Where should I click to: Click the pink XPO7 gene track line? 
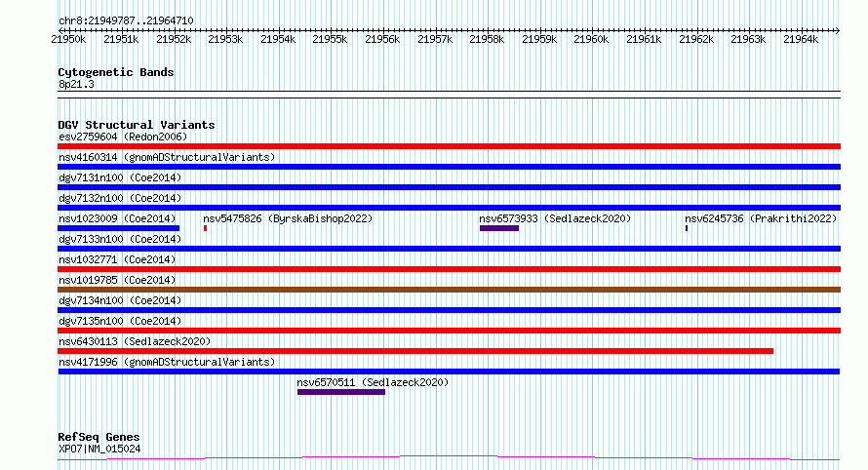449,457
